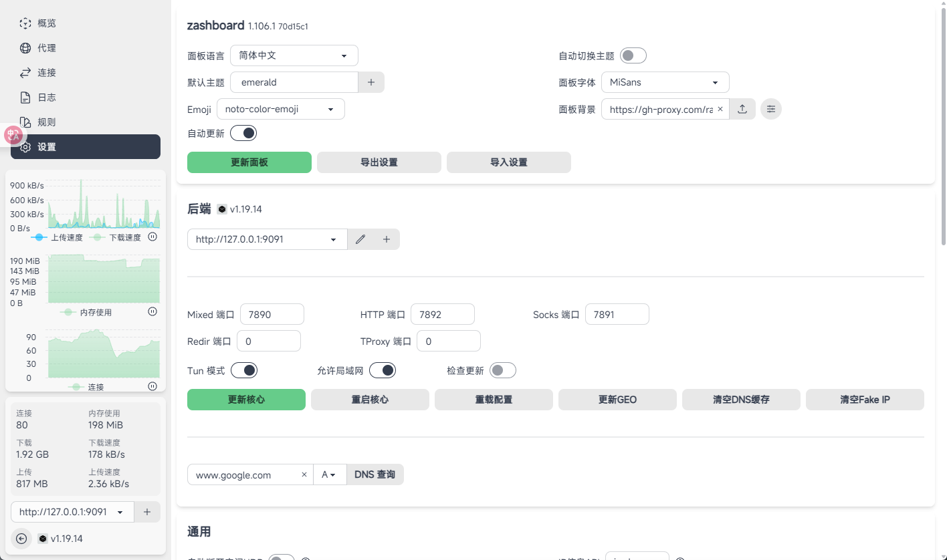Turn off the 允许局域网 switch
The height and width of the screenshot is (560, 947).
382,370
